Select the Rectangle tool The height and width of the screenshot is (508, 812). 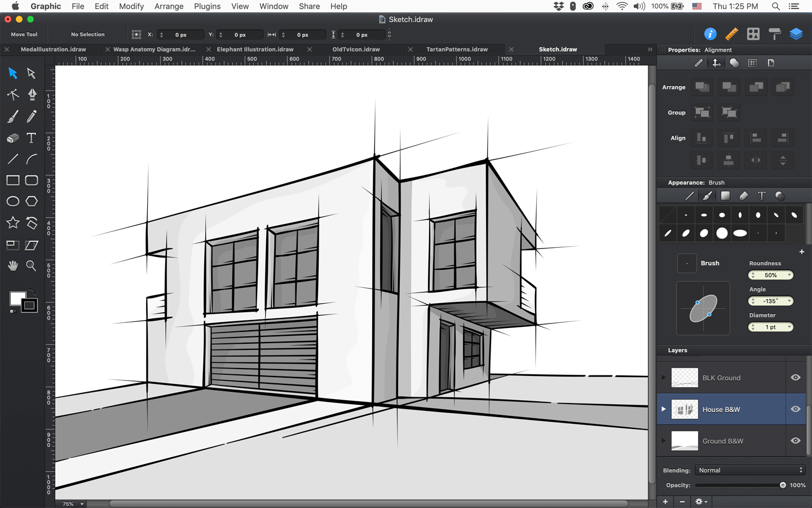coord(12,180)
